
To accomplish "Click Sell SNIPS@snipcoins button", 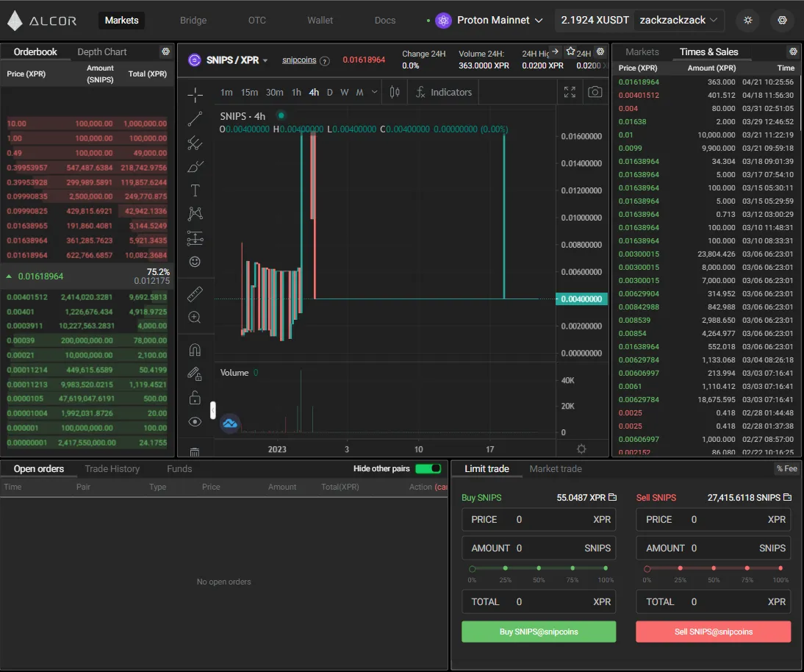I will click(x=714, y=632).
